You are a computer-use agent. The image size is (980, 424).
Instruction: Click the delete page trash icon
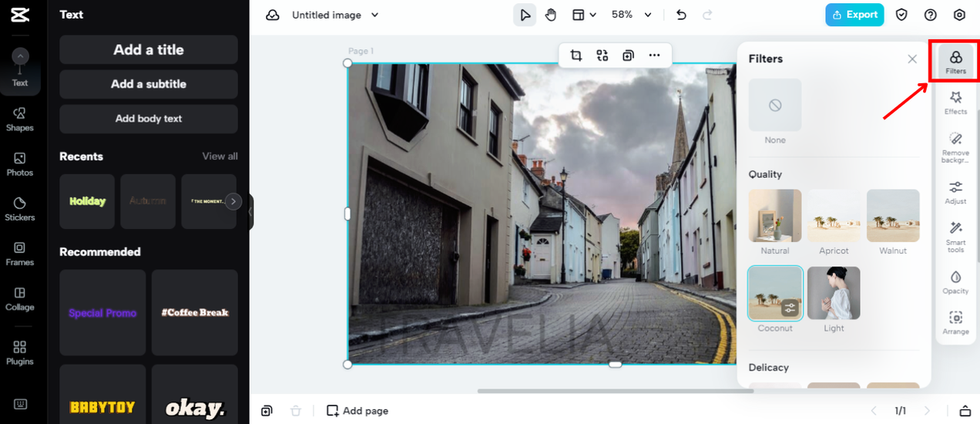pyautogui.click(x=296, y=411)
